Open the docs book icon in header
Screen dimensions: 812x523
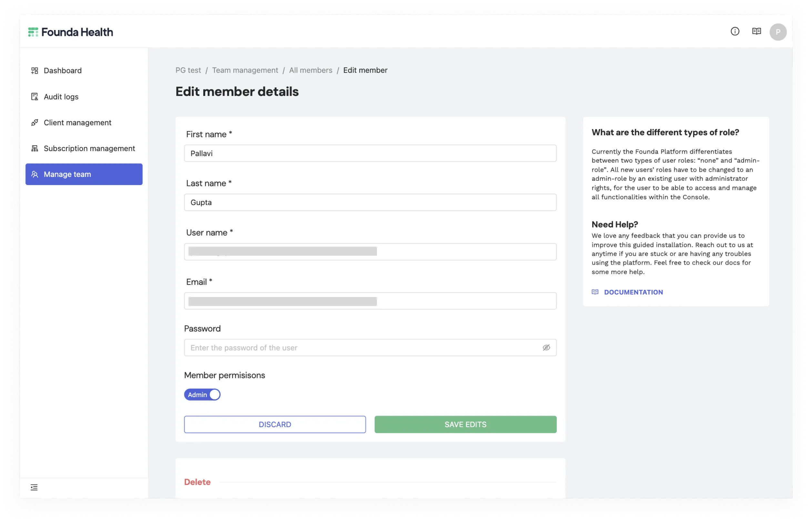[x=756, y=31]
